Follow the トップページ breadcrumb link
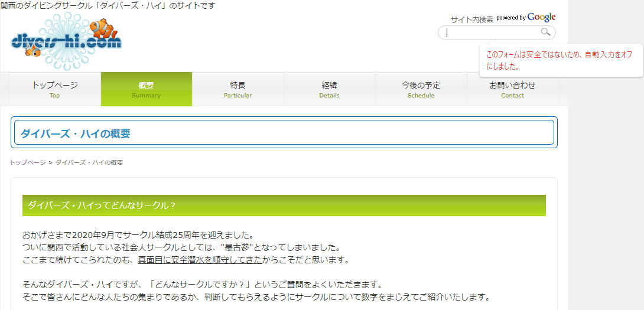 28,162
